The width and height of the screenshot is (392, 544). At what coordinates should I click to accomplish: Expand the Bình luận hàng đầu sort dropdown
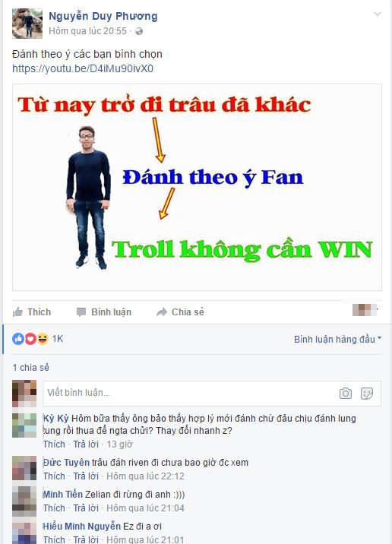tap(337, 339)
